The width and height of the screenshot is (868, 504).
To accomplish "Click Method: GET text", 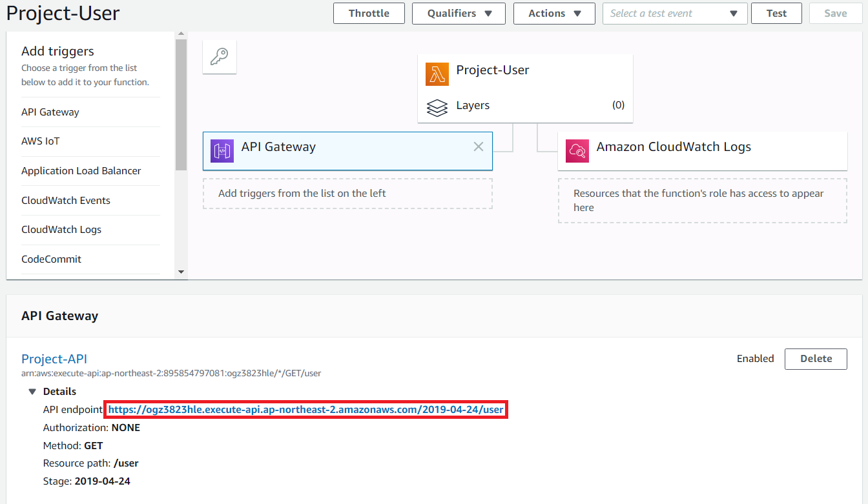I will [x=73, y=446].
